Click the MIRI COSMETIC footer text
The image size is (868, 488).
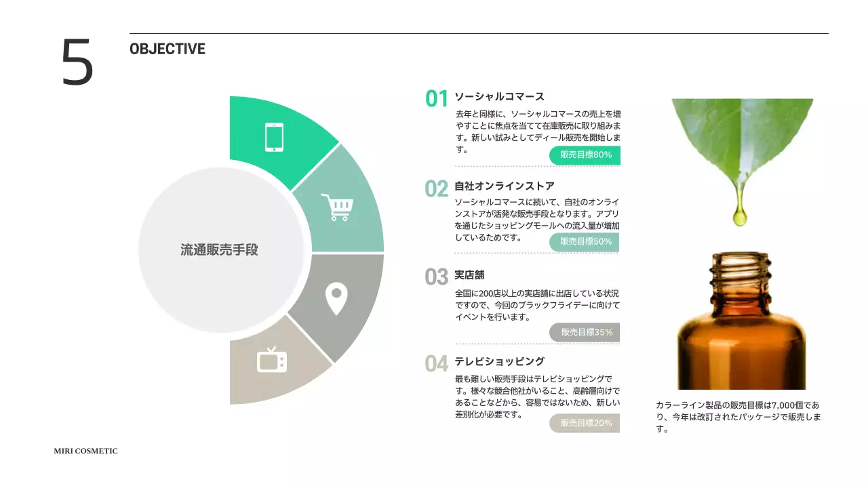[85, 451]
